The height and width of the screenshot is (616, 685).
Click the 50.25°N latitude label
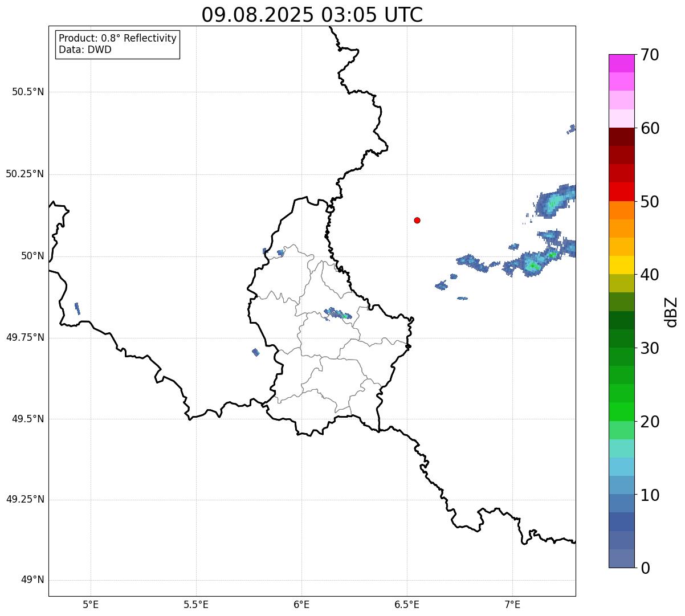(25, 174)
